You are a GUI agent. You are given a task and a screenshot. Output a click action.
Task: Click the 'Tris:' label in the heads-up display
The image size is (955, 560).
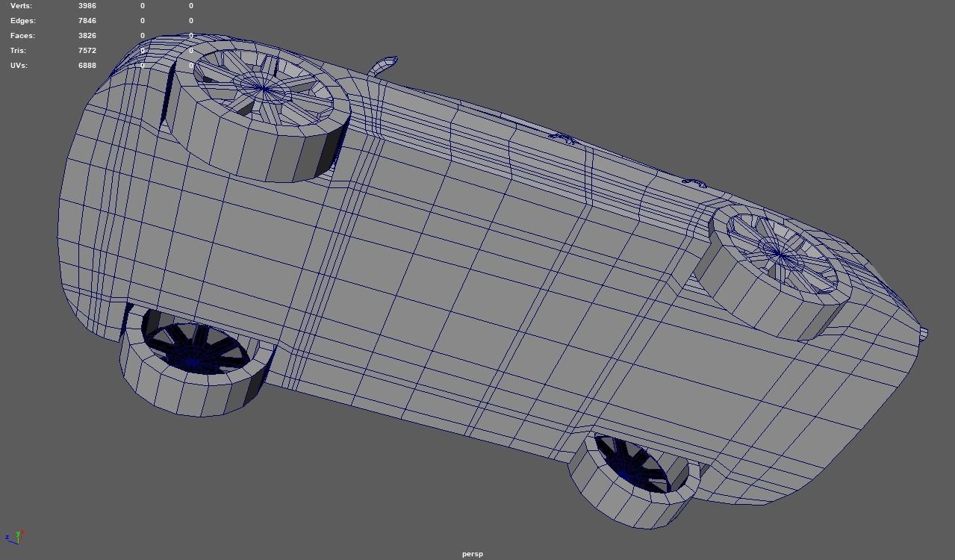18,51
